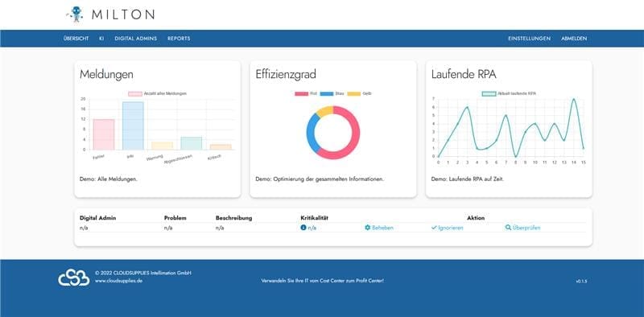The height and width of the screenshot is (317, 644).
Task: Click the teal Abgeschlossen bar
Action: click(192, 143)
